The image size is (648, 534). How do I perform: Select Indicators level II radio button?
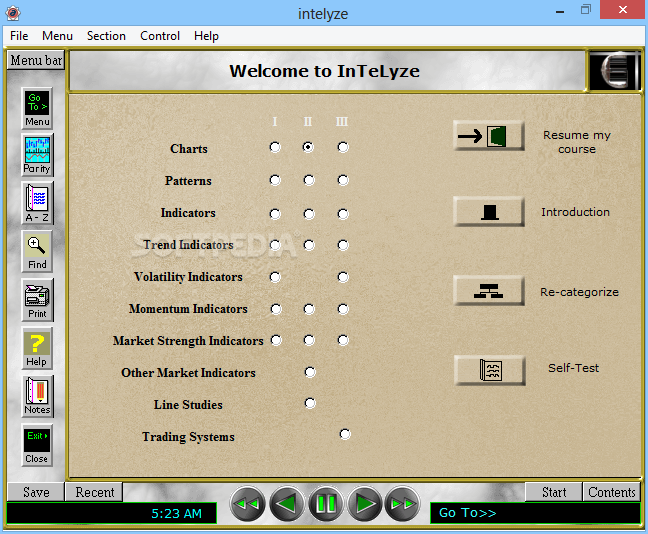pyautogui.click(x=309, y=214)
